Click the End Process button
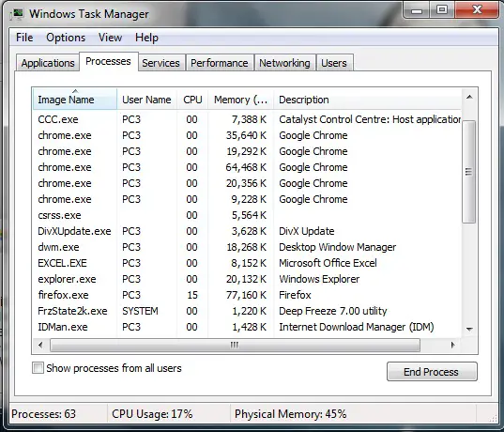504x432 pixels. tap(432, 372)
